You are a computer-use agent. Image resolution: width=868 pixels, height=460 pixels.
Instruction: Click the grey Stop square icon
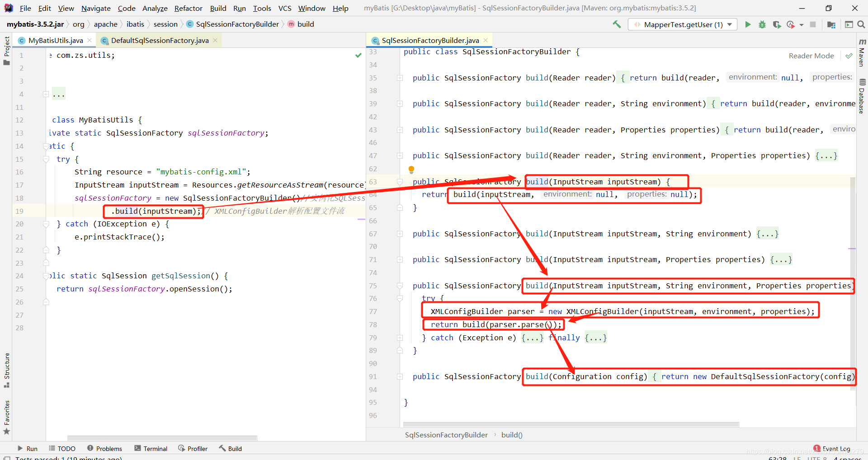click(x=813, y=24)
